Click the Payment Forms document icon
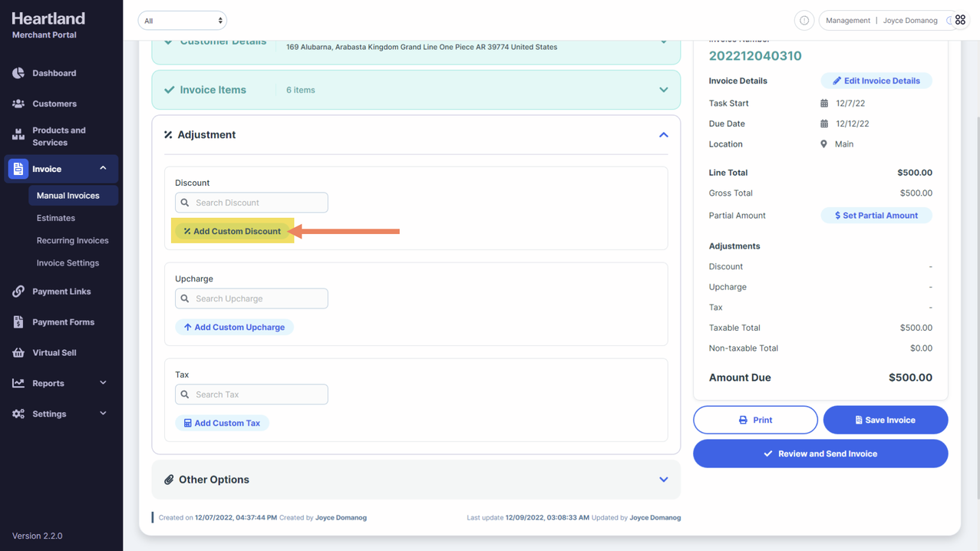This screenshot has width=980, height=551. [18, 322]
